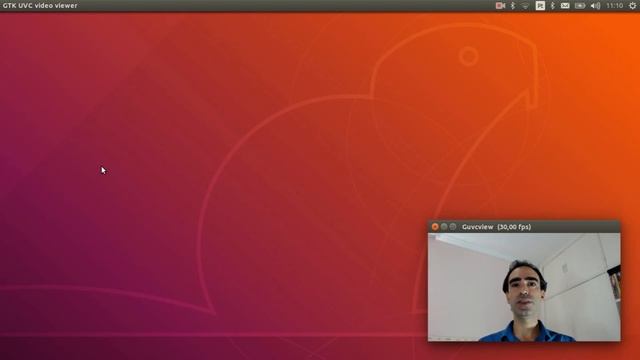This screenshot has width=640, height=360.
Task: Click the red camera recording indicator icon
Action: [500, 6]
